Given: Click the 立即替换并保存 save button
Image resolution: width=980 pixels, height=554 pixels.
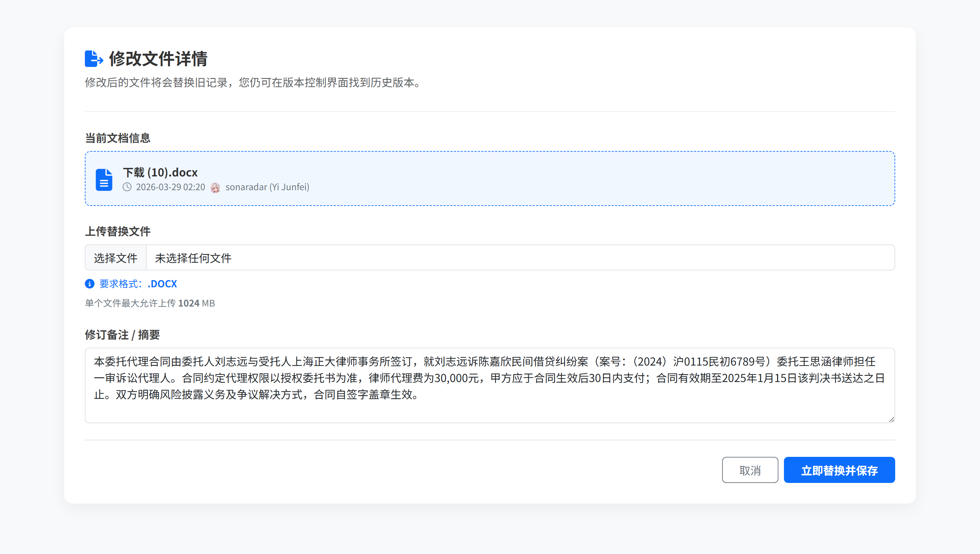Looking at the screenshot, I should point(839,470).
